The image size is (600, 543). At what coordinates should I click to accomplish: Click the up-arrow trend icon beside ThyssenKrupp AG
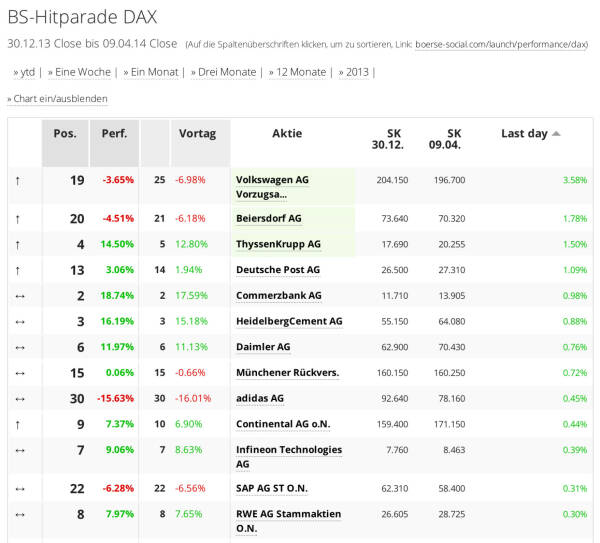coord(17,244)
